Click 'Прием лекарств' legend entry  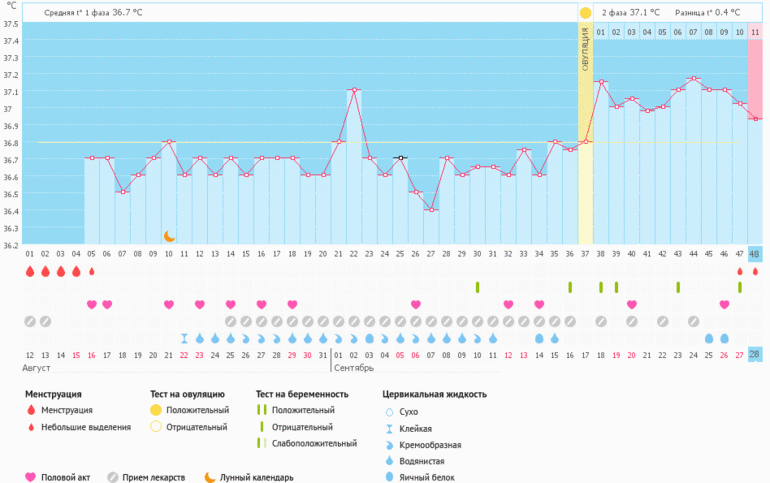pos(154,477)
